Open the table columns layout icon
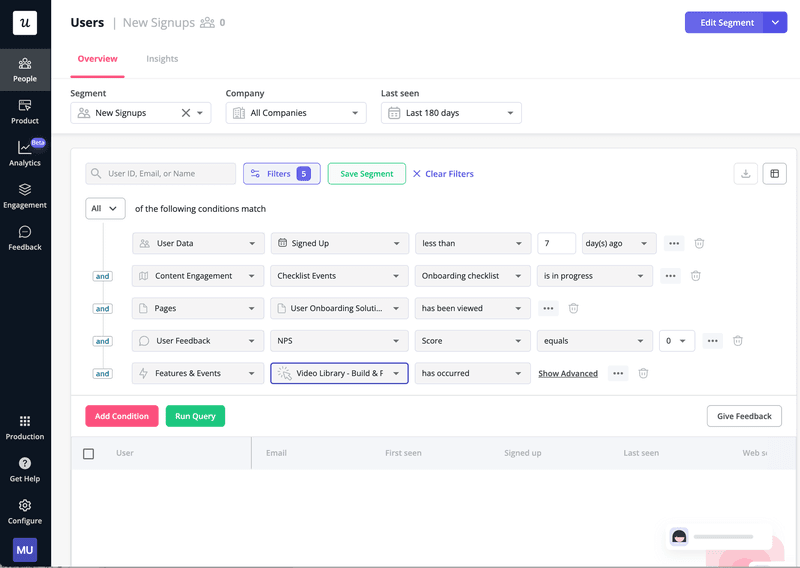 coord(774,174)
